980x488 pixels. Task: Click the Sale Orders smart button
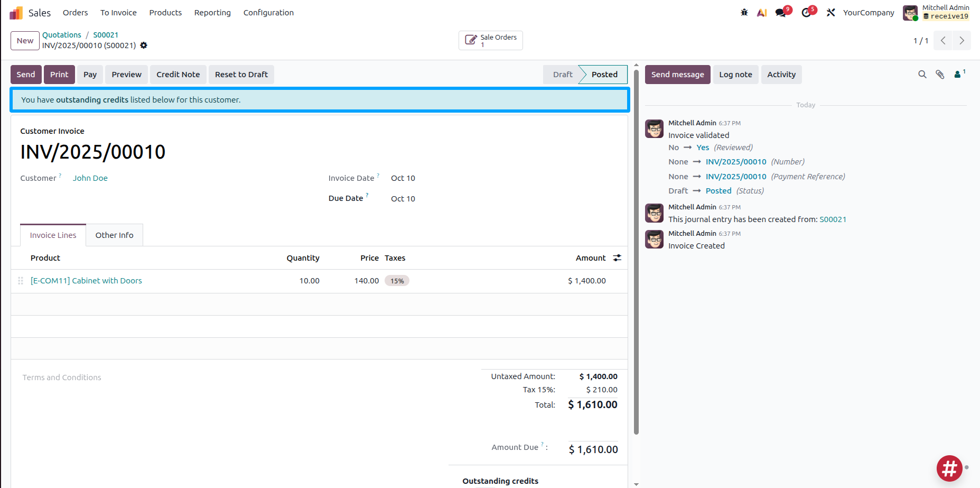tap(491, 41)
